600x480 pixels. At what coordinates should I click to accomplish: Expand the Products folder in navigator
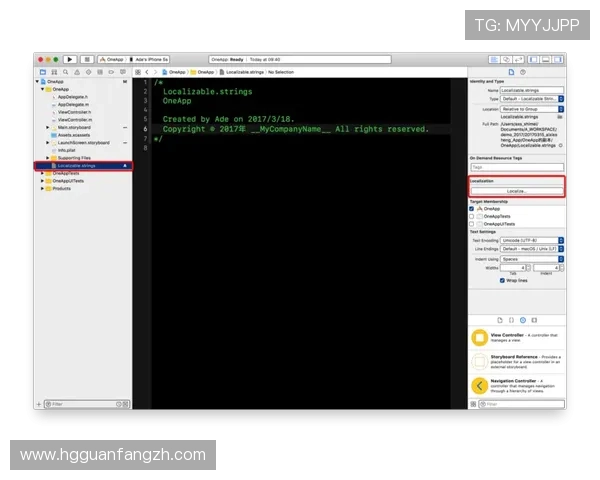coord(42,188)
